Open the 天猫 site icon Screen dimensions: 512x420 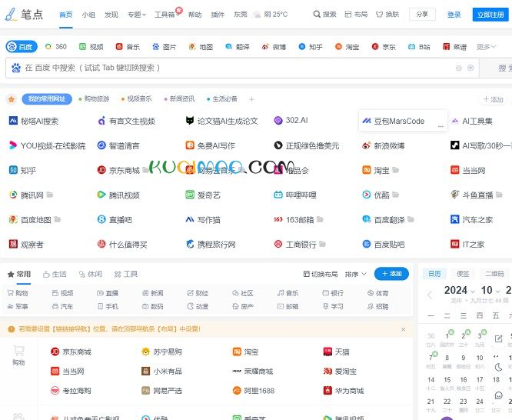[x=327, y=352]
